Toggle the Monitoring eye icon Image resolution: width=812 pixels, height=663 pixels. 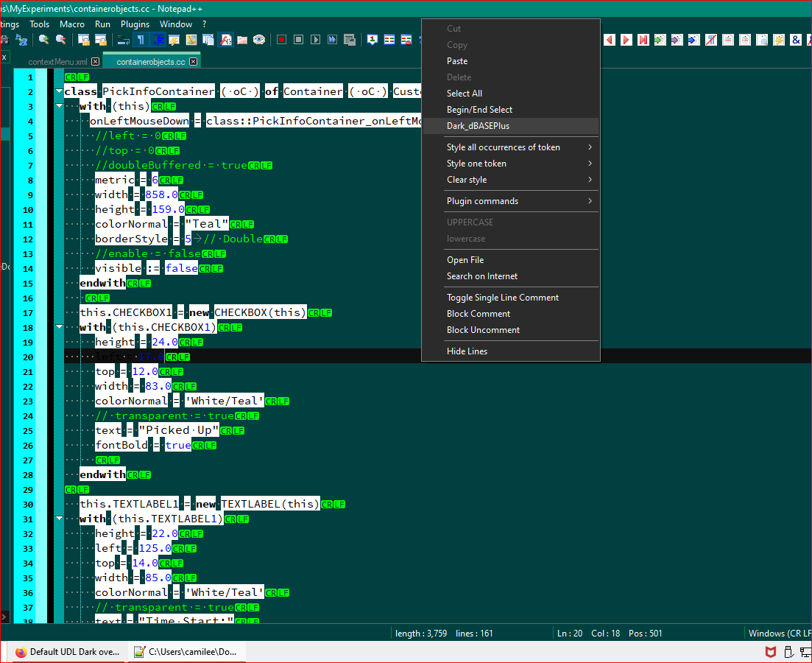coord(259,40)
